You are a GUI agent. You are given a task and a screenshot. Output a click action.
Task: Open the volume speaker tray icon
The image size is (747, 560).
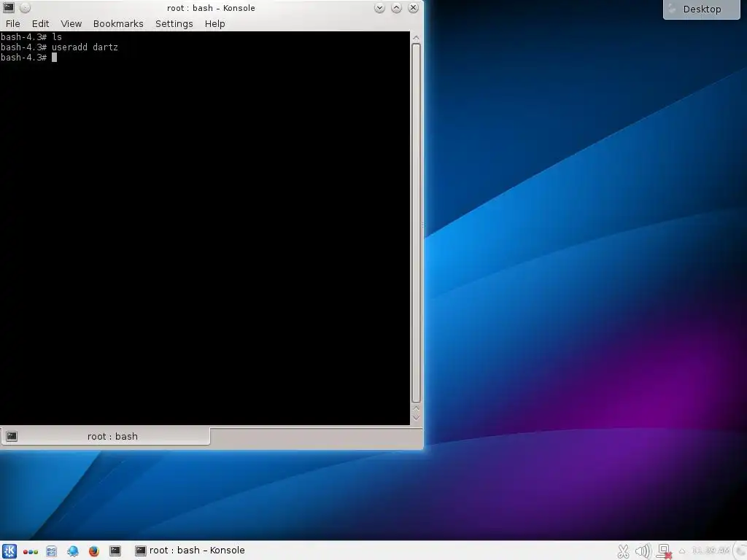coord(643,551)
